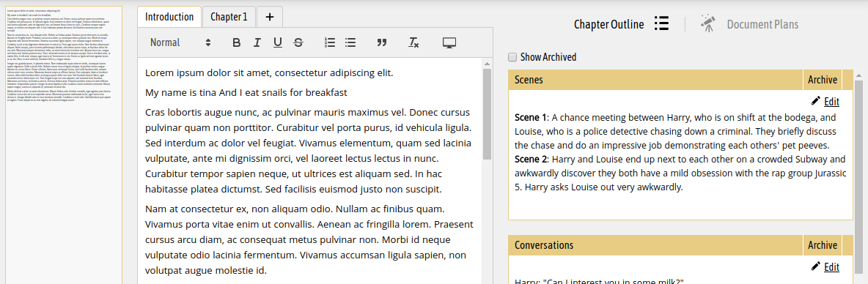Switch to the Chapter 1 tab
Screen dimensions: 868x284
coord(229,17)
